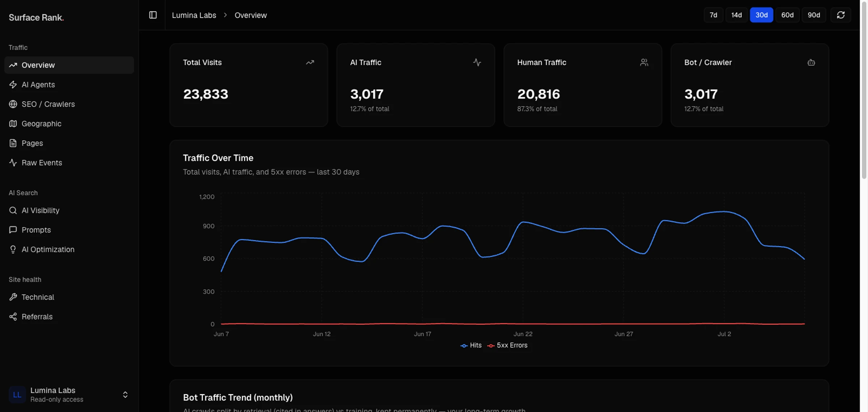Click the Overview breadcrumb

[251, 15]
